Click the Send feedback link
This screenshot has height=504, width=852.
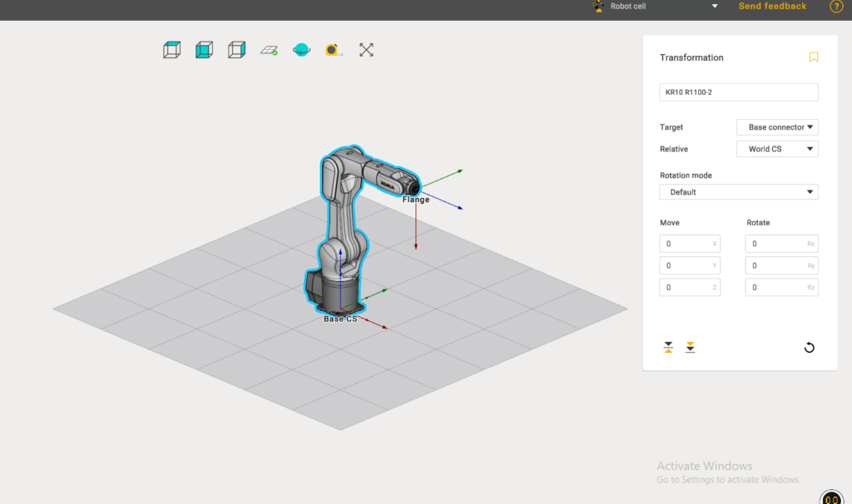772,7
